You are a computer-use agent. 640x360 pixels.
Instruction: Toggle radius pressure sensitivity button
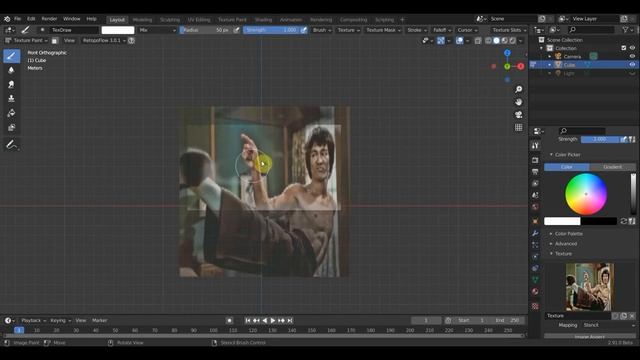[x=236, y=30]
